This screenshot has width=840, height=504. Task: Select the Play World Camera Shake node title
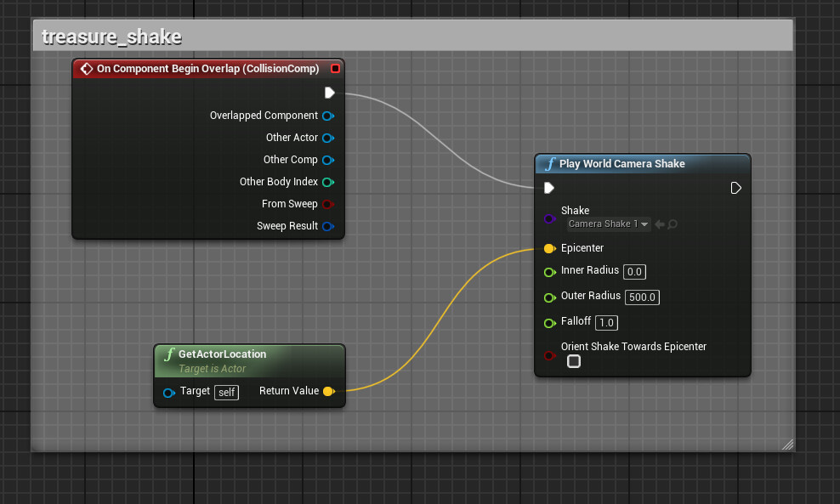[x=622, y=164]
